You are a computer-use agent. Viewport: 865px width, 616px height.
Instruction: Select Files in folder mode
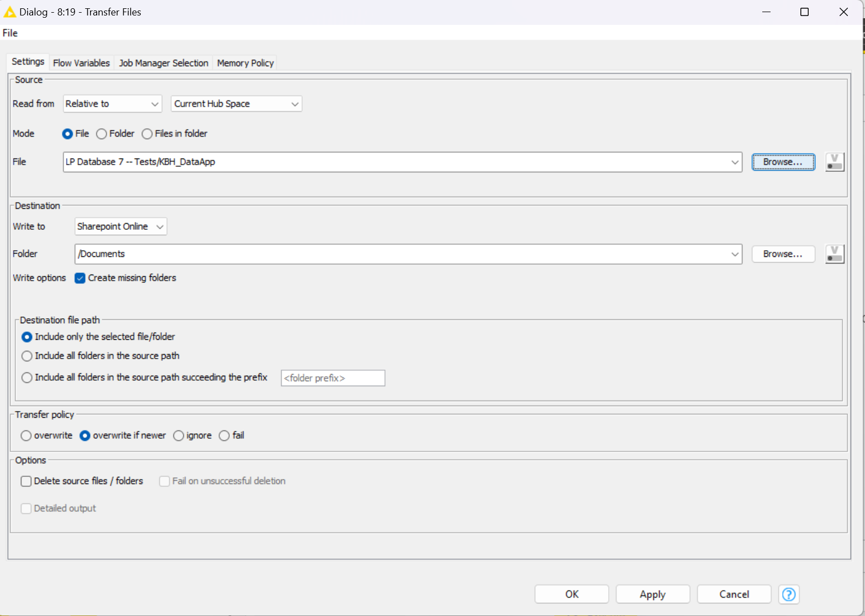coord(147,134)
